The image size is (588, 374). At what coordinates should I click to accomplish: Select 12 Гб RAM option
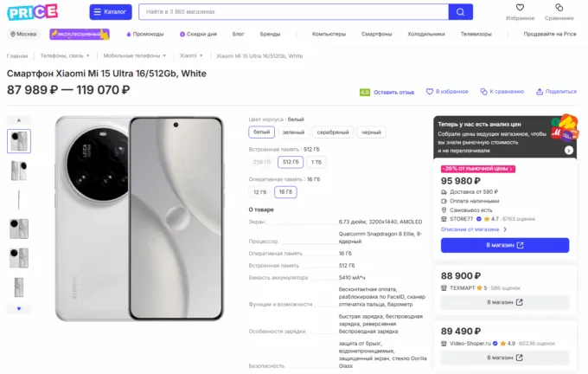coord(259,191)
